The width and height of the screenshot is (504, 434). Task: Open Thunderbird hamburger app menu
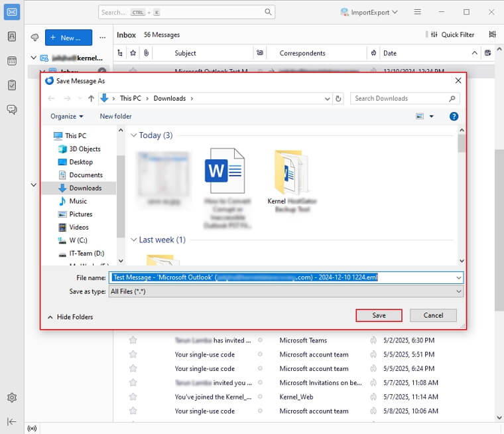click(418, 12)
